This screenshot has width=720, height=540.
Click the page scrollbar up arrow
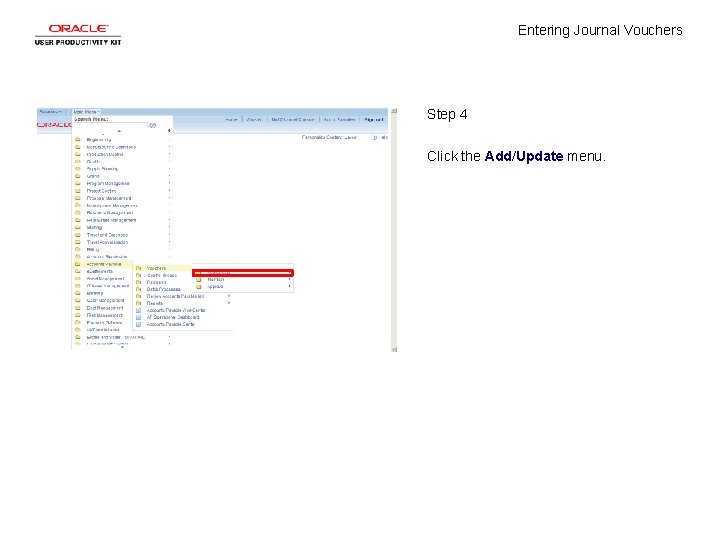point(394,111)
